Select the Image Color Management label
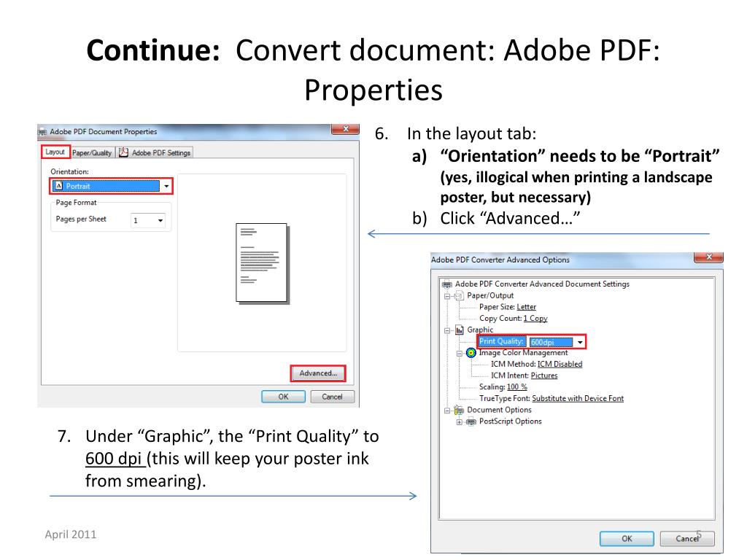 pyautogui.click(x=523, y=353)
